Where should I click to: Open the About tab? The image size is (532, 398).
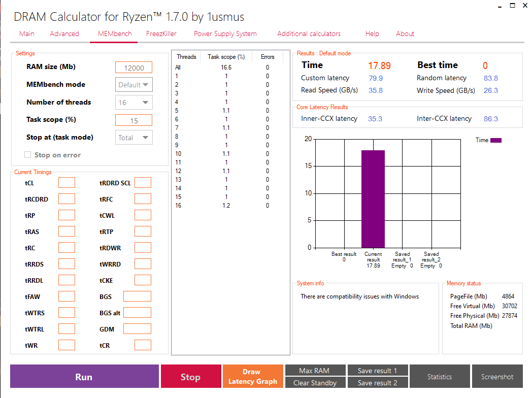[405, 34]
